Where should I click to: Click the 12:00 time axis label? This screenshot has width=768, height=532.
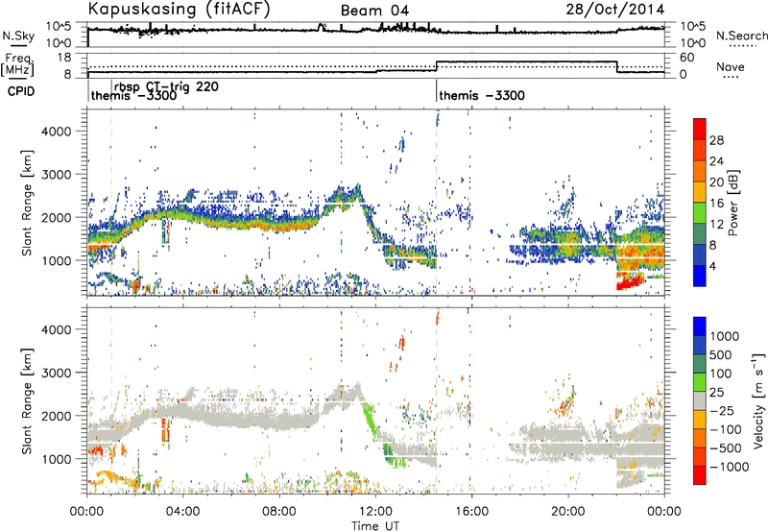[x=375, y=512]
